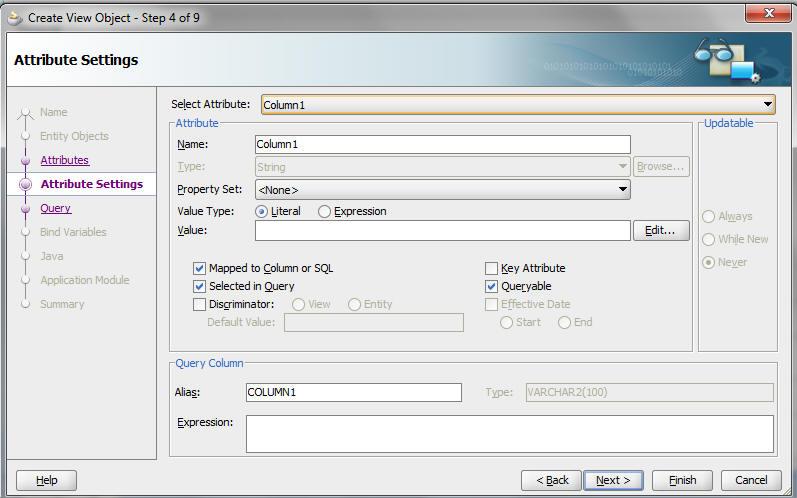Click the Edit... button for Value
Viewport: 797px width, 498px height.
661,230
